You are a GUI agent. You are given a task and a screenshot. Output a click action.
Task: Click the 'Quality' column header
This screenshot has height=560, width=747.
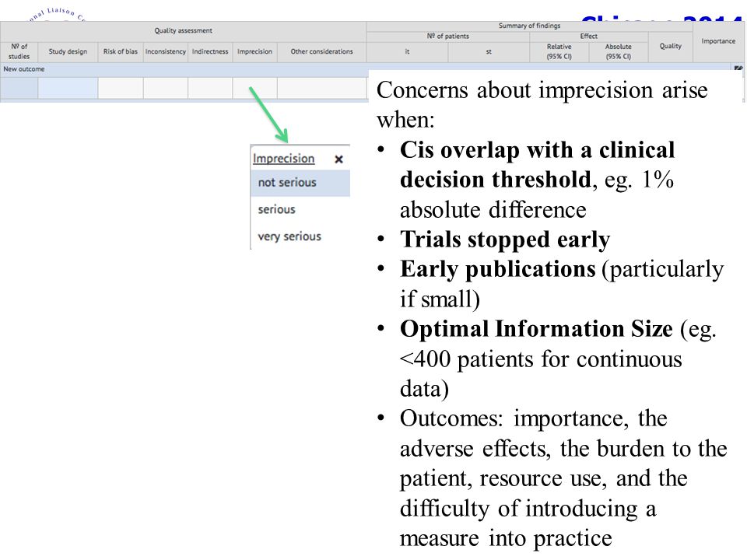[x=670, y=46]
